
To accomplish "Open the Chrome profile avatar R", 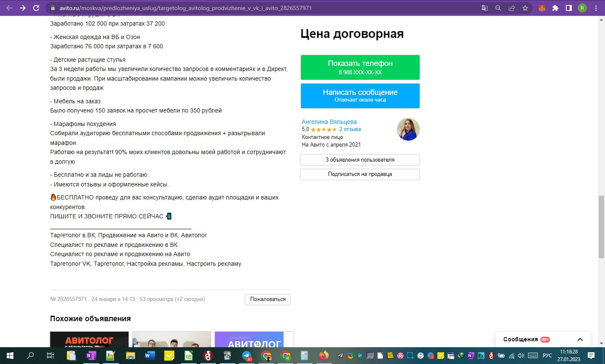I will (x=582, y=8).
